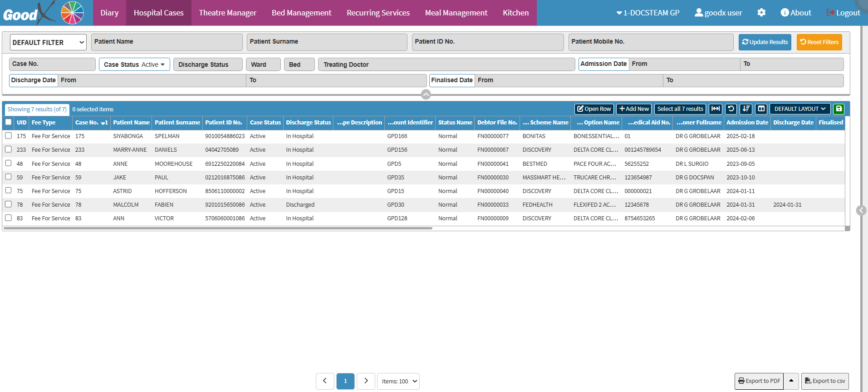Tick the checkbox for patient SIYABONGA SPELMAN
The width and height of the screenshot is (868, 392).
pyautogui.click(x=8, y=136)
